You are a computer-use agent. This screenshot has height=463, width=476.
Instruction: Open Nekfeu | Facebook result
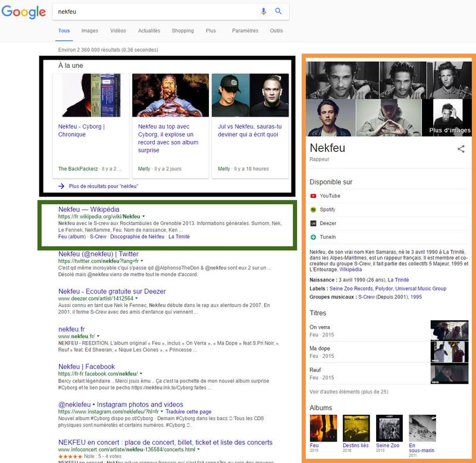86,367
